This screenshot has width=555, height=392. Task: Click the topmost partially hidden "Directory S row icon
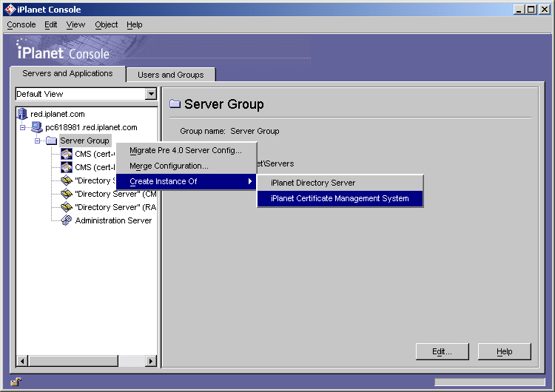pos(67,180)
